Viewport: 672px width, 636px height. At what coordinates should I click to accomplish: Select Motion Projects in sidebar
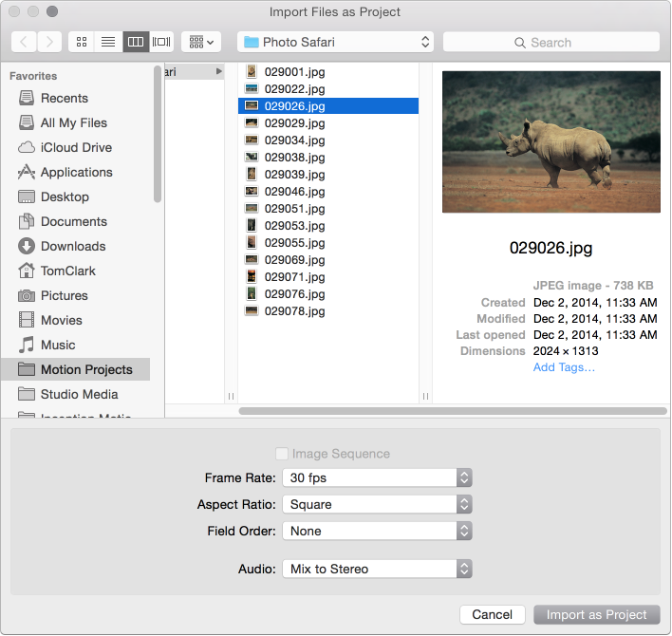pyautogui.click(x=75, y=369)
